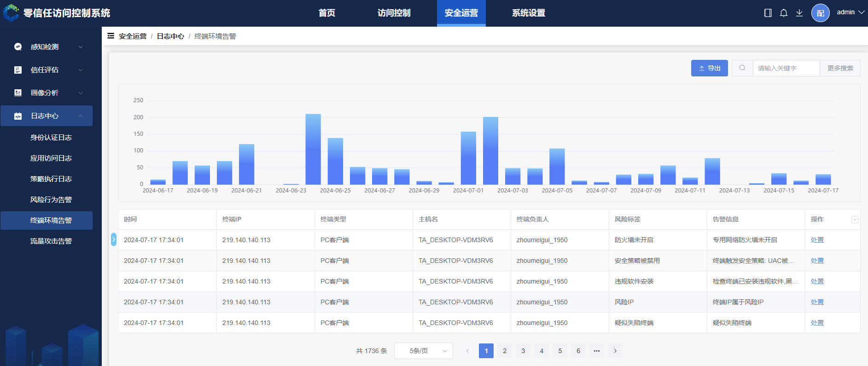Open the 5条/页 page size dropdown
The image size is (868, 366).
point(423,351)
